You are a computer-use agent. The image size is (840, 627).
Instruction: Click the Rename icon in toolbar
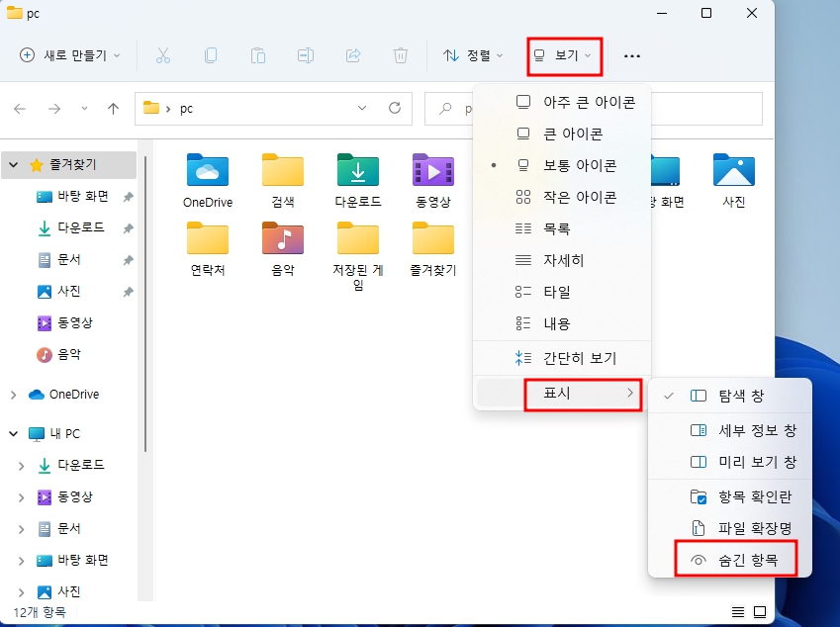pos(306,55)
